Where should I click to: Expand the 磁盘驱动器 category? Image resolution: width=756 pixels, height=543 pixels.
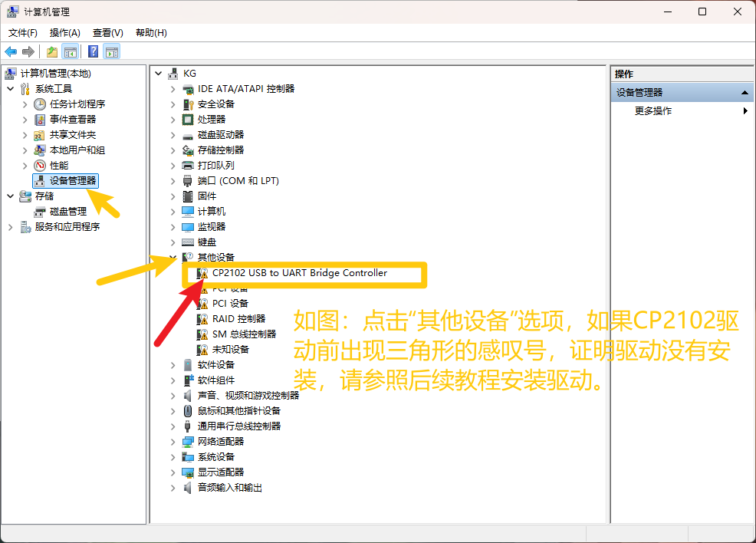pyautogui.click(x=173, y=135)
